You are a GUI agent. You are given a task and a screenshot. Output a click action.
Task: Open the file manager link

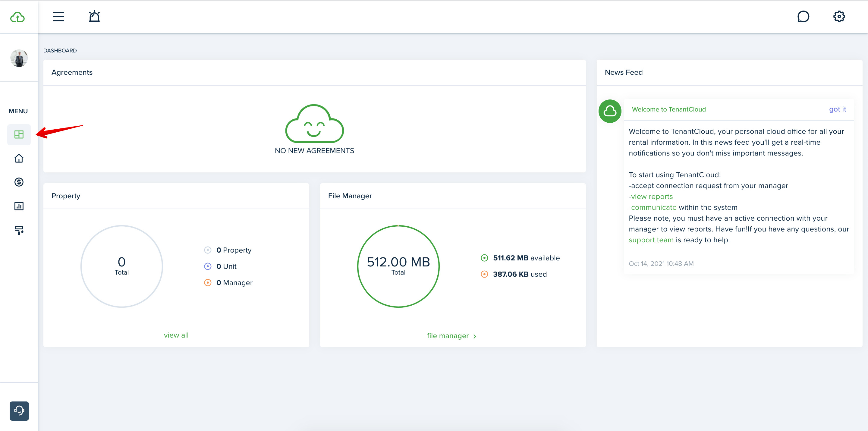448,336
